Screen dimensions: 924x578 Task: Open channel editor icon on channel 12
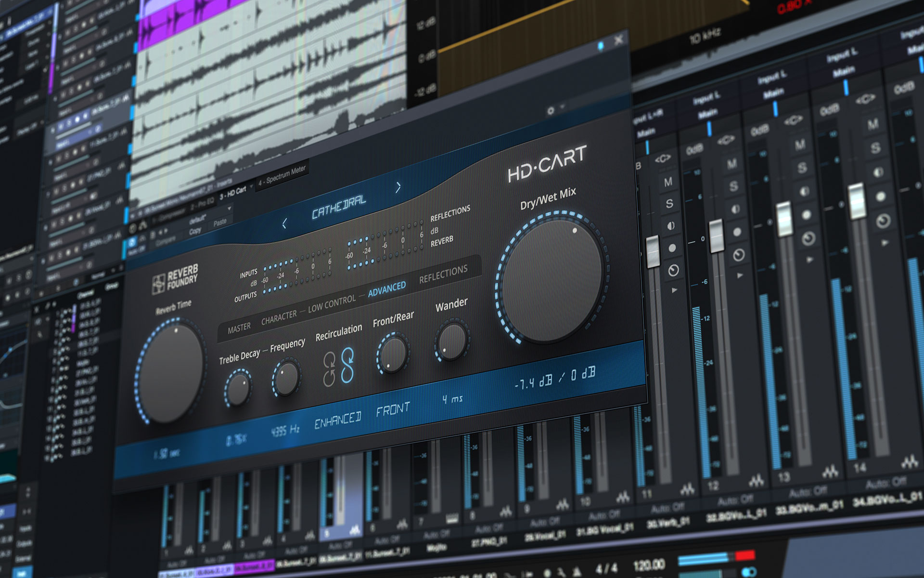click(756, 480)
